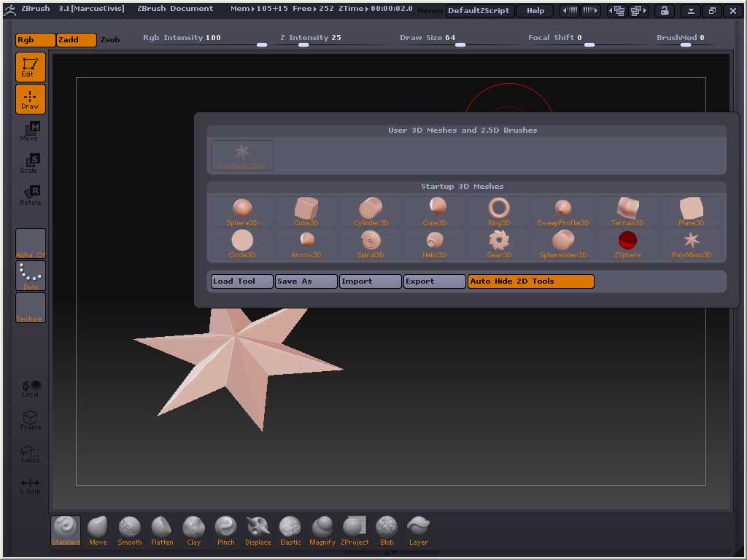The height and width of the screenshot is (560, 747).
Task: Toggle Zsub sculpt mode
Action: tap(111, 40)
